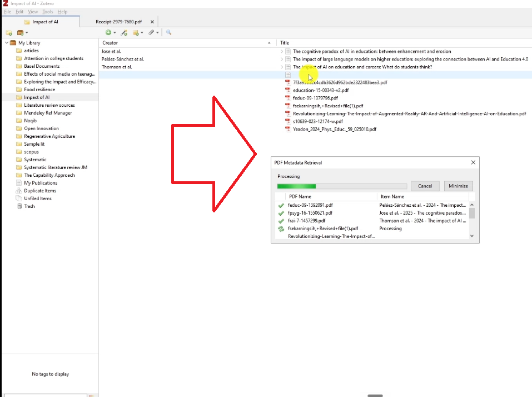The image size is (532, 397).
Task: Open the scopus collection
Action: pyautogui.click(x=31, y=152)
